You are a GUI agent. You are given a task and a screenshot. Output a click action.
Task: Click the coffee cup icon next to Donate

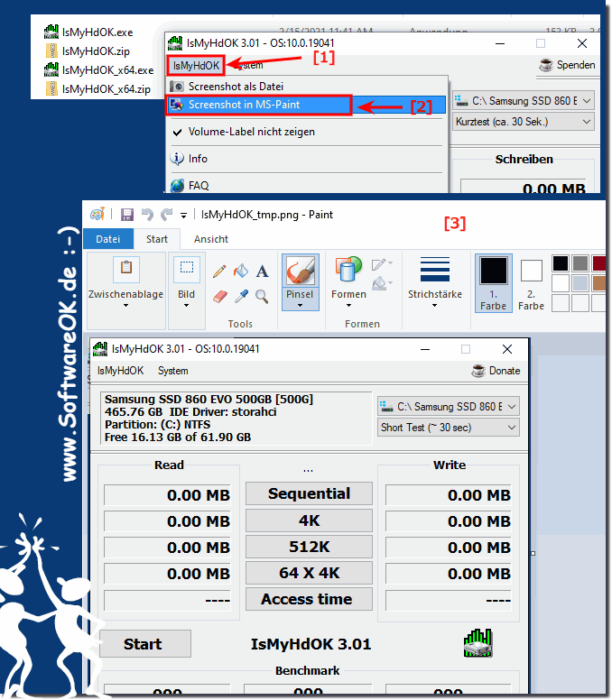point(478,371)
